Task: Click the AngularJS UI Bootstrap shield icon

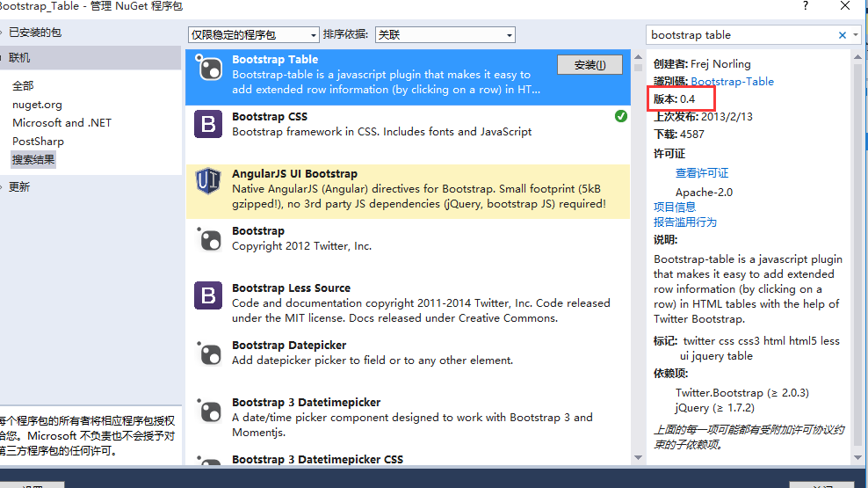Action: (208, 181)
